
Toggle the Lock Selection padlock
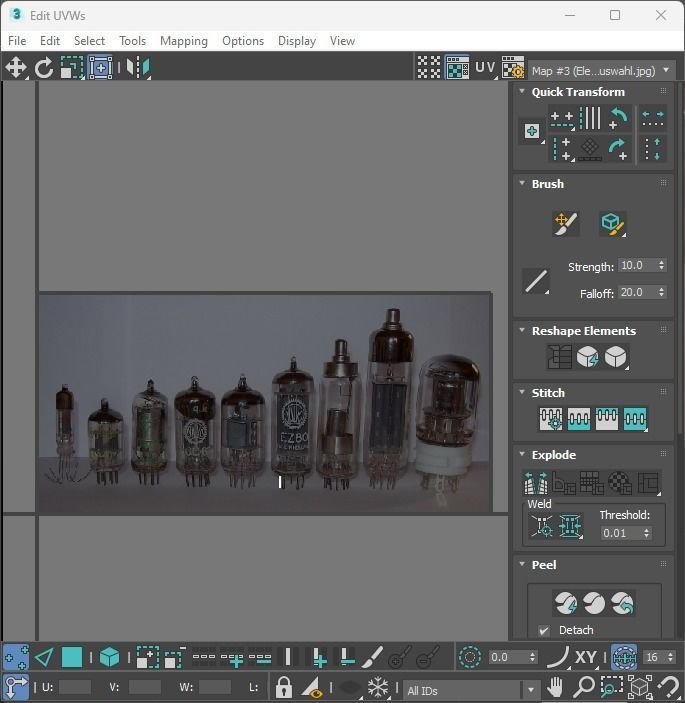coord(283,687)
